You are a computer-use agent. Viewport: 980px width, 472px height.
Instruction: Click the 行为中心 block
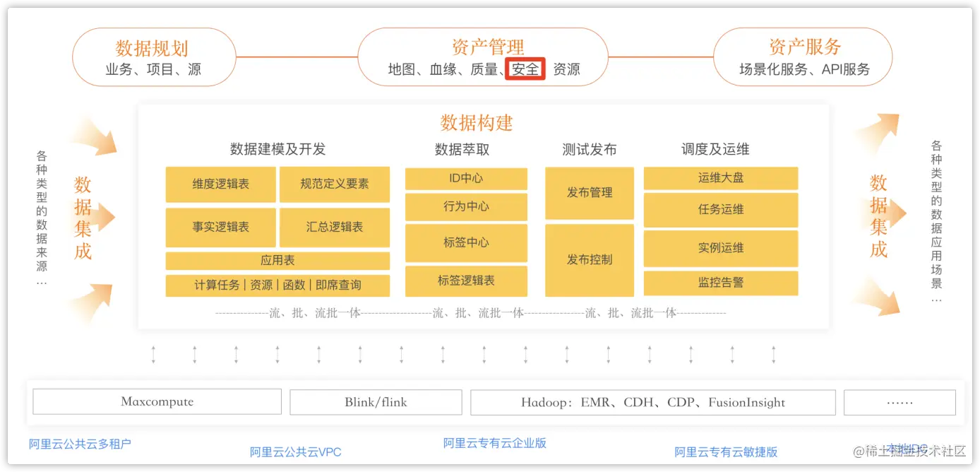(x=466, y=206)
